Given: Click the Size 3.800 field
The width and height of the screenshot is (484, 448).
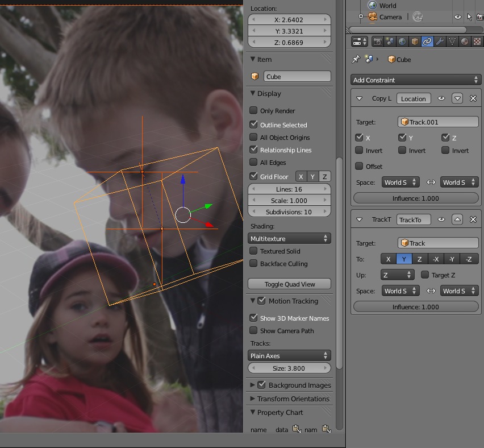Looking at the screenshot, I should click(x=289, y=368).
